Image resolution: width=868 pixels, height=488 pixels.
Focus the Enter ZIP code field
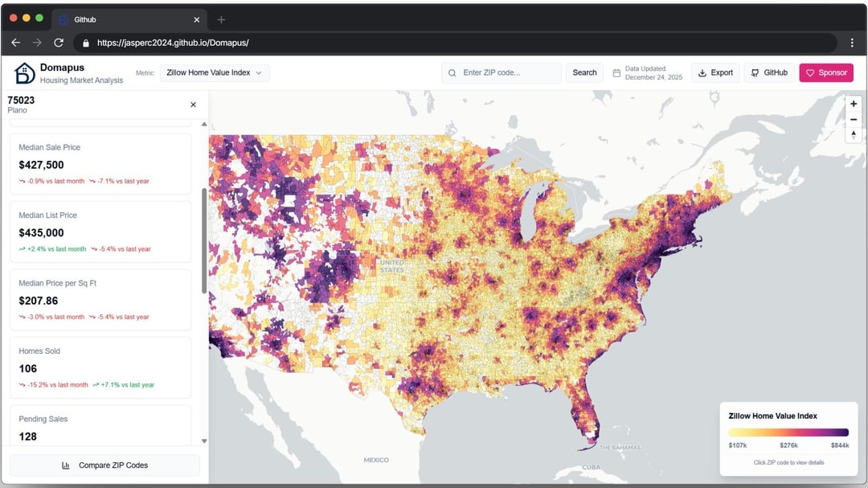(x=508, y=73)
